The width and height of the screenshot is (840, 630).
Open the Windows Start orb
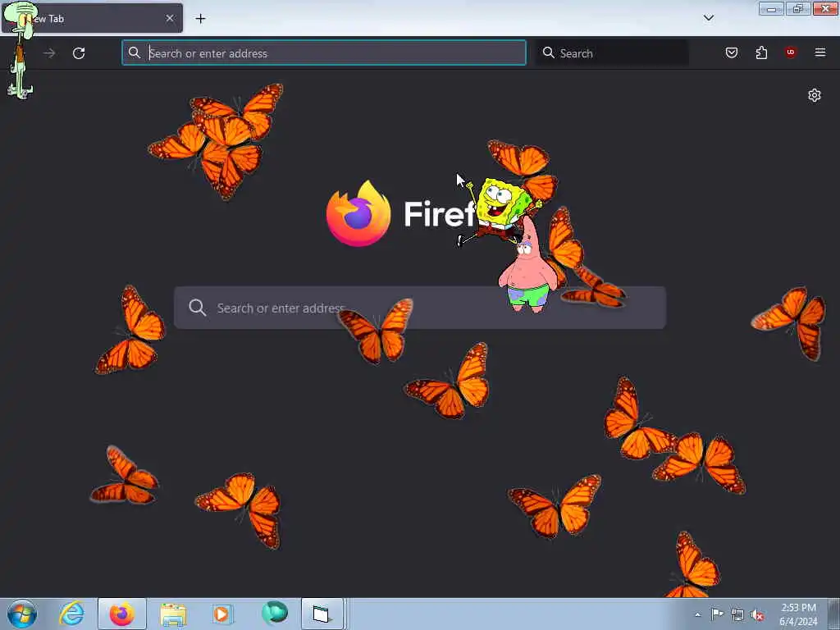pos(22,614)
